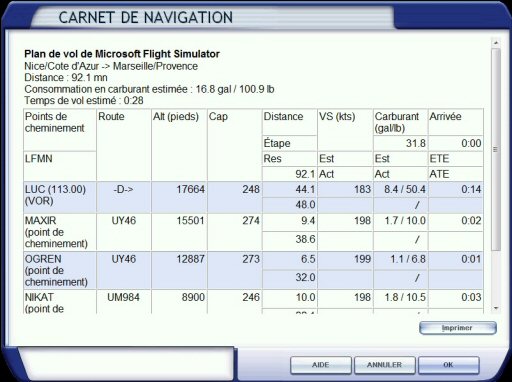Click the 17664 altitude value
This screenshot has height=382, width=512.
(x=190, y=189)
